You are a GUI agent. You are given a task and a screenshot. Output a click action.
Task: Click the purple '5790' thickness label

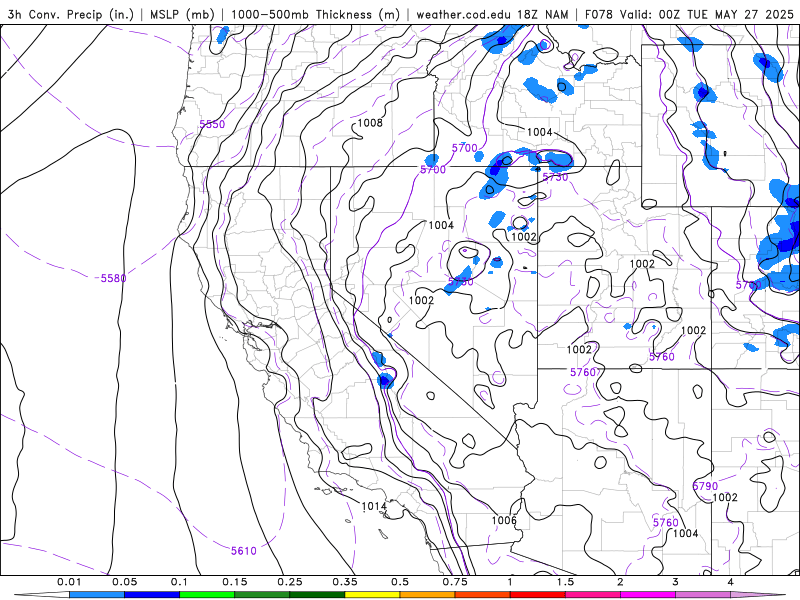pos(705,486)
